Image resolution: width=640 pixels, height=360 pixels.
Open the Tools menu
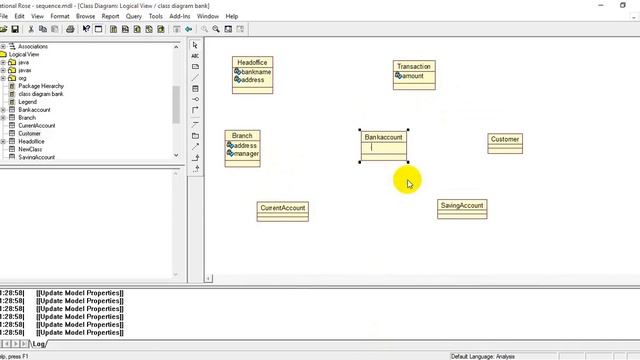(156, 16)
